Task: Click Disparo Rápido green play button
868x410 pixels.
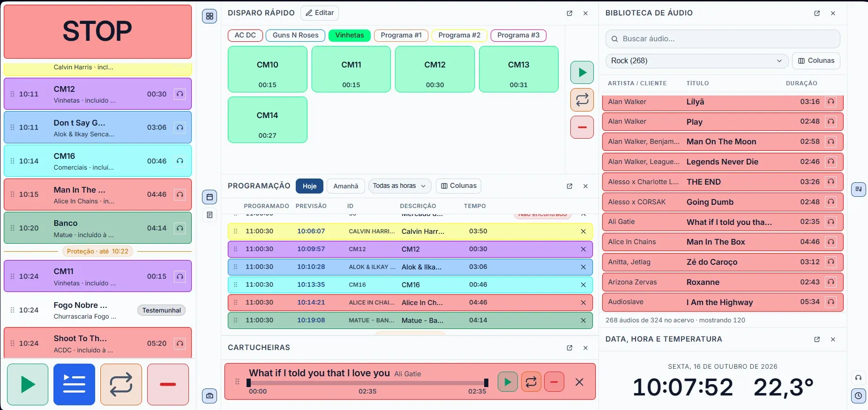Action: pos(582,73)
